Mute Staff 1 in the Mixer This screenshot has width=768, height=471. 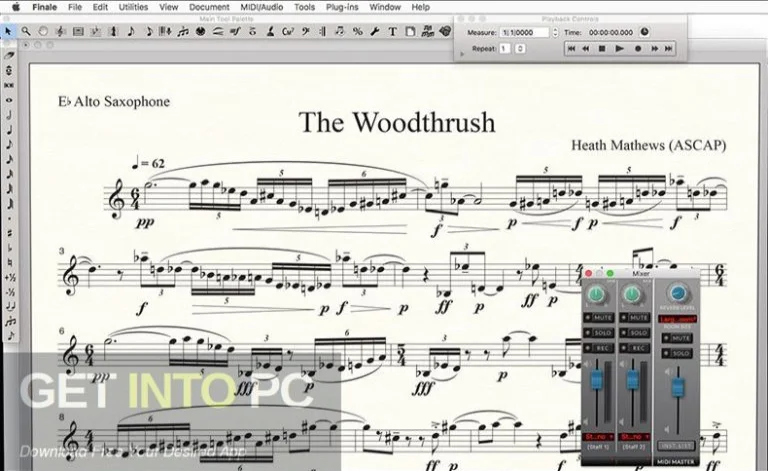click(602, 318)
